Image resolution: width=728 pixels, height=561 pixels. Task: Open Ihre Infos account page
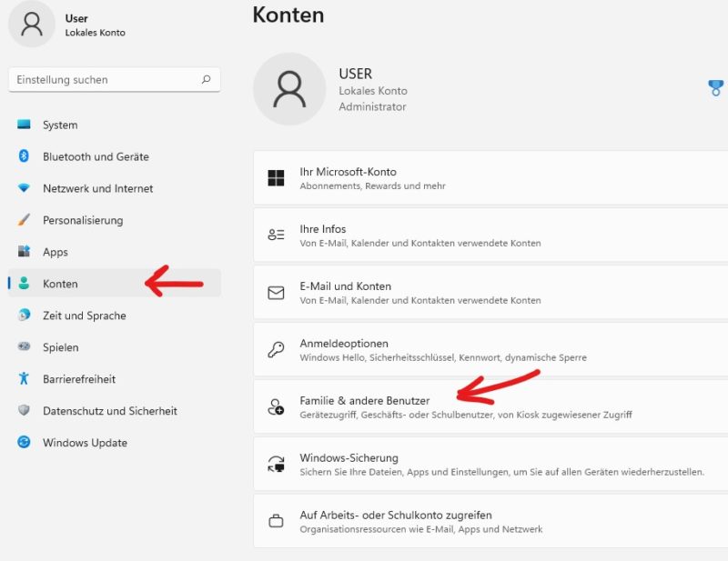click(x=490, y=235)
